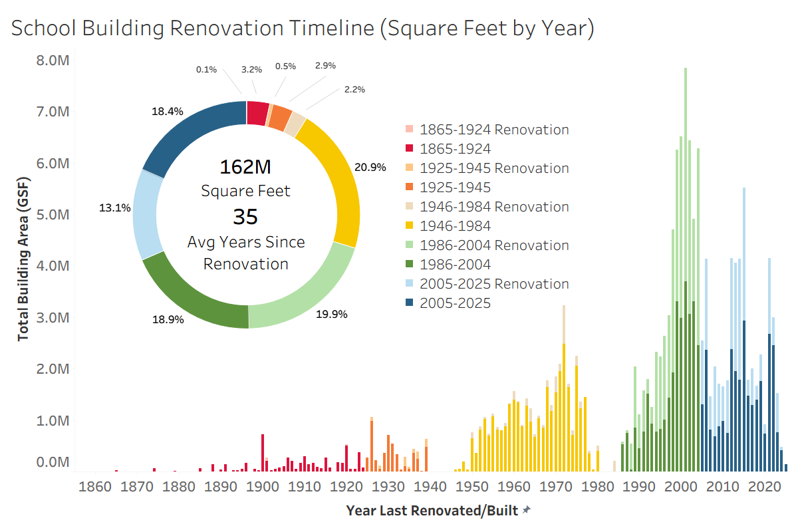Click the pin icon beside the x-axis title
The width and height of the screenshot is (798, 532).
tap(527, 510)
